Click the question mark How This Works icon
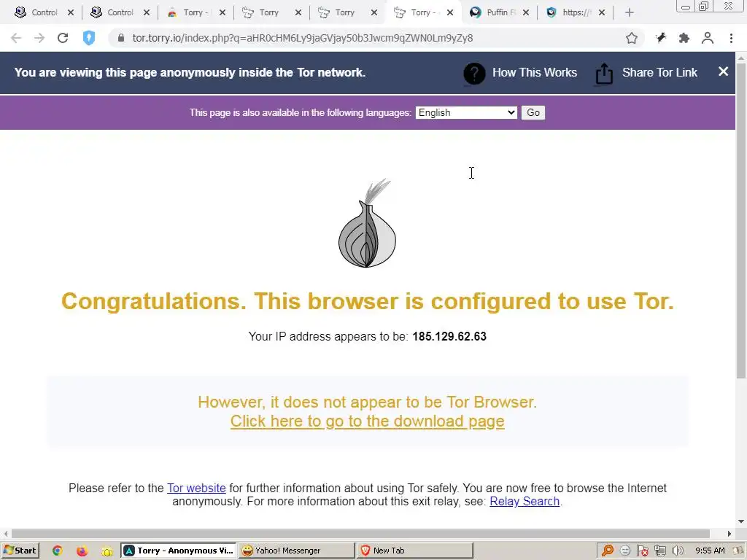 pyautogui.click(x=474, y=74)
